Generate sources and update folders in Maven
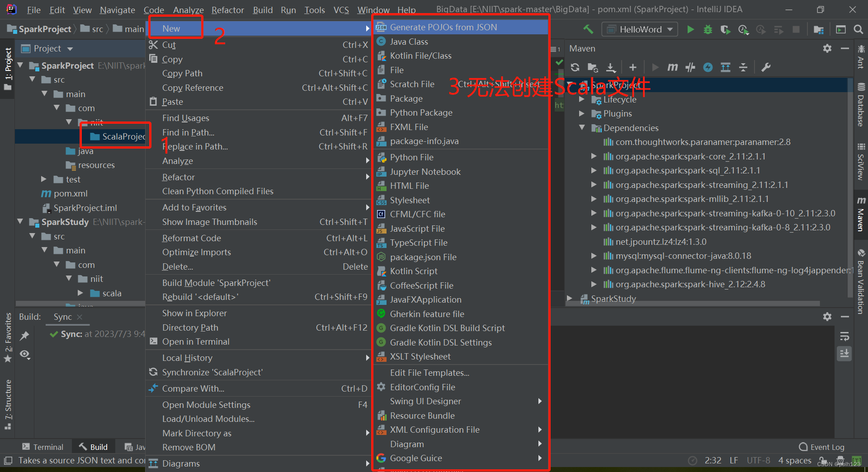The height and width of the screenshot is (472, 868). click(593, 67)
